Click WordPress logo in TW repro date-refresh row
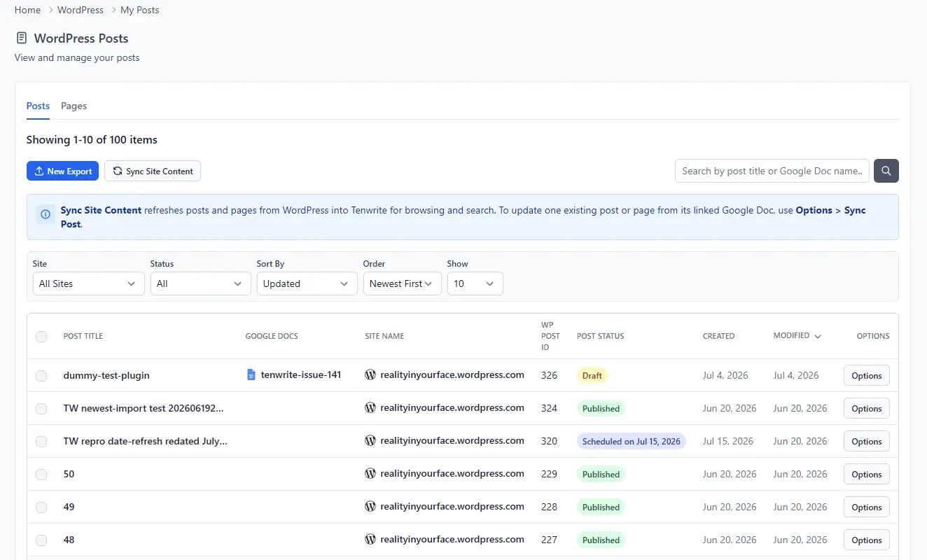Screen dimensions: 927x560 pyautogui.click(x=370, y=440)
